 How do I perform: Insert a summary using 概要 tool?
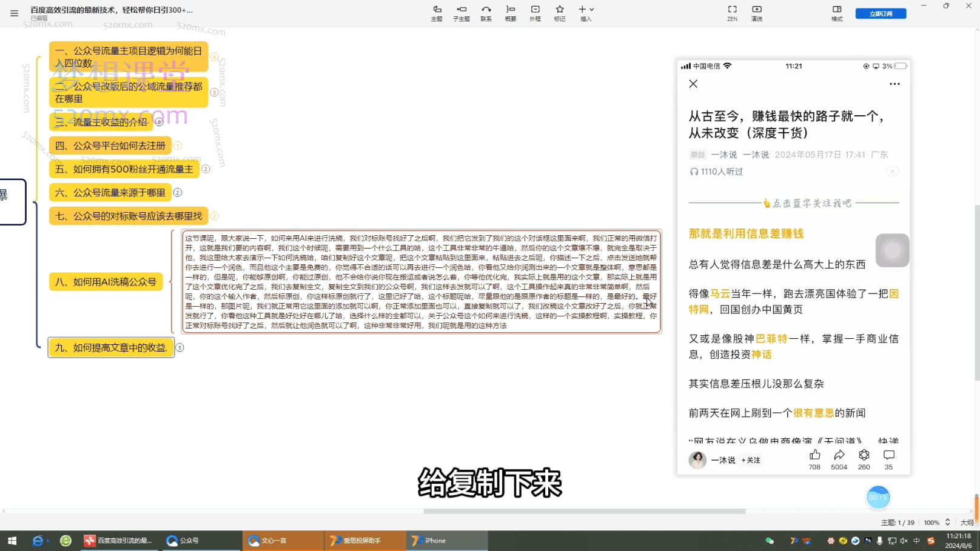pyautogui.click(x=510, y=12)
